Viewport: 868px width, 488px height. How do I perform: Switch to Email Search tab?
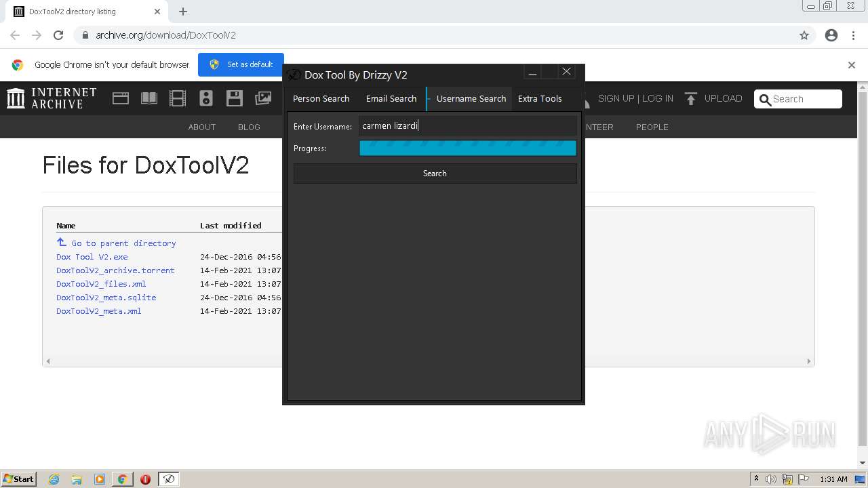click(391, 98)
